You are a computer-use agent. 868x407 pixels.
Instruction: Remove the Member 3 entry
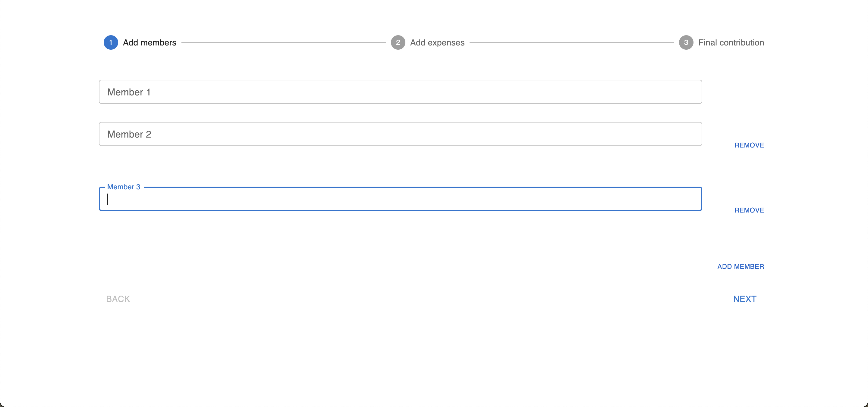pyautogui.click(x=749, y=210)
